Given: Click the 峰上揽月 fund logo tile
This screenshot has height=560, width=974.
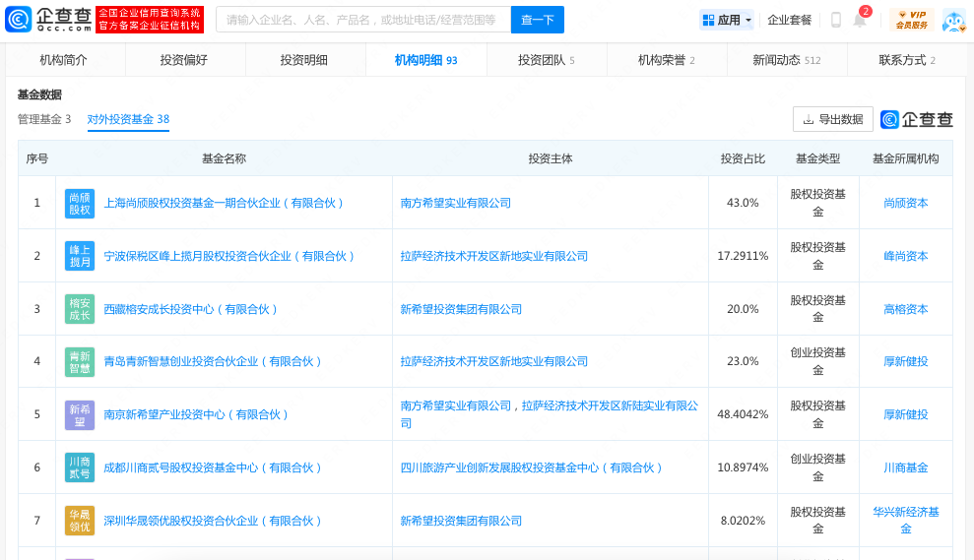Looking at the screenshot, I should (80, 256).
